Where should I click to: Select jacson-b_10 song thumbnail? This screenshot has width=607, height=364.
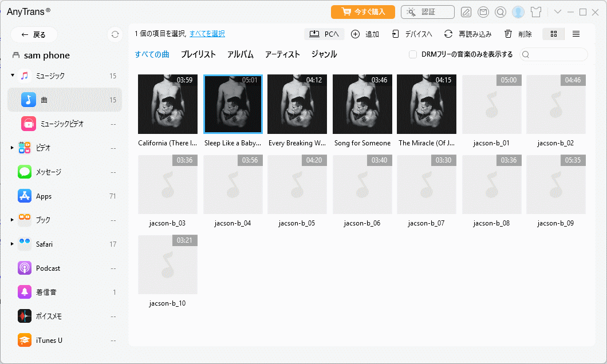[x=168, y=264]
